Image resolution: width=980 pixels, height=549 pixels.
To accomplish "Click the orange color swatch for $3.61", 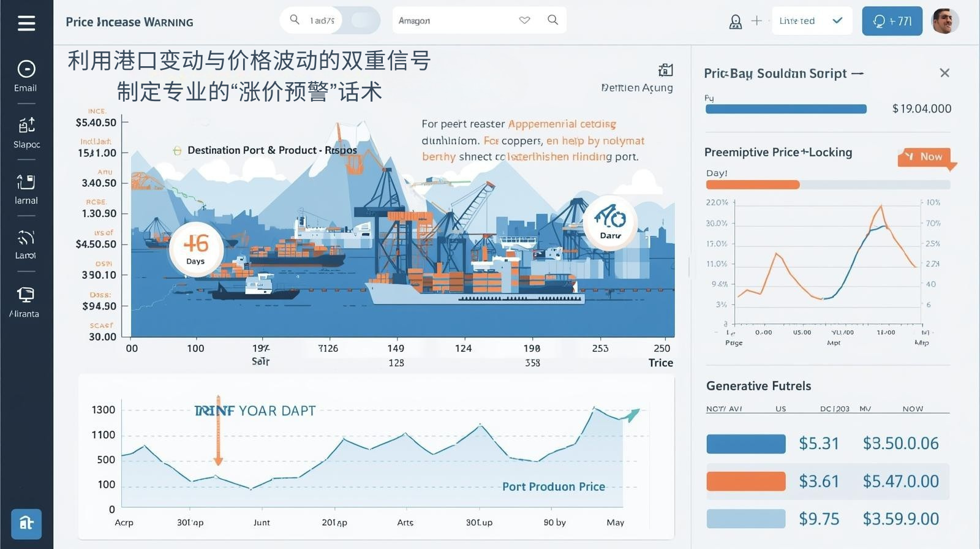I will [746, 481].
